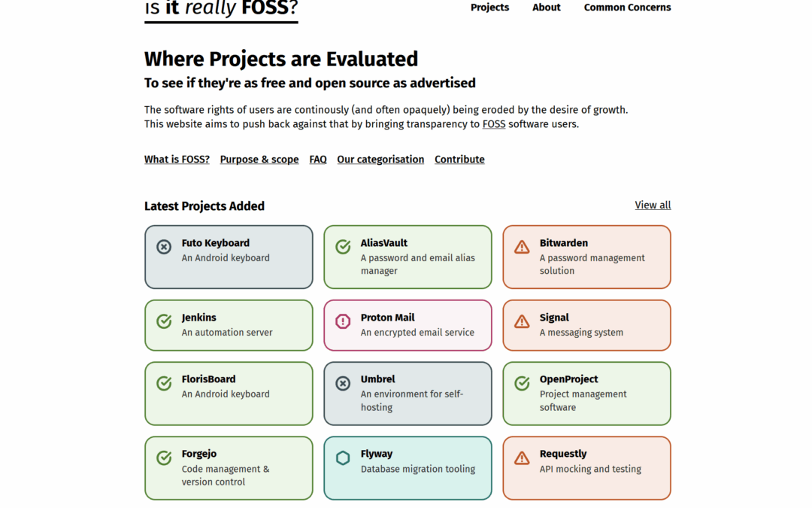Open the Umbrel project title
Screen dimensions: 812x508
point(377,379)
